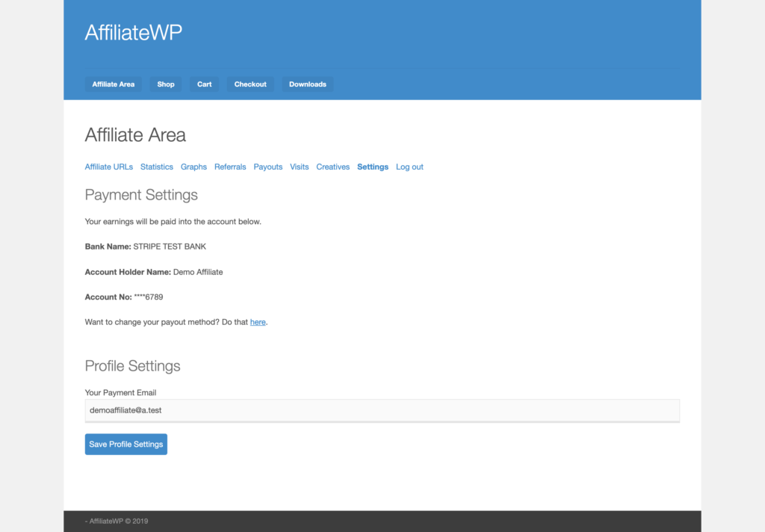Switch to the Statistics tab

(x=157, y=167)
